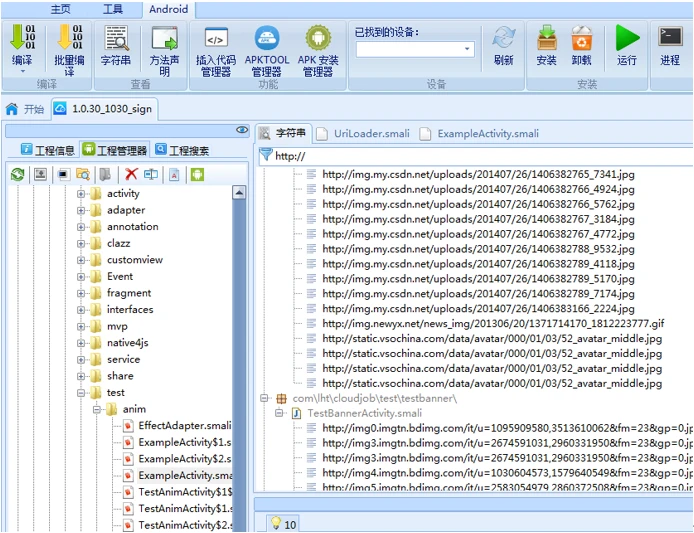
Task: Open the 已找到的设备 device dropdown
Action: point(467,49)
